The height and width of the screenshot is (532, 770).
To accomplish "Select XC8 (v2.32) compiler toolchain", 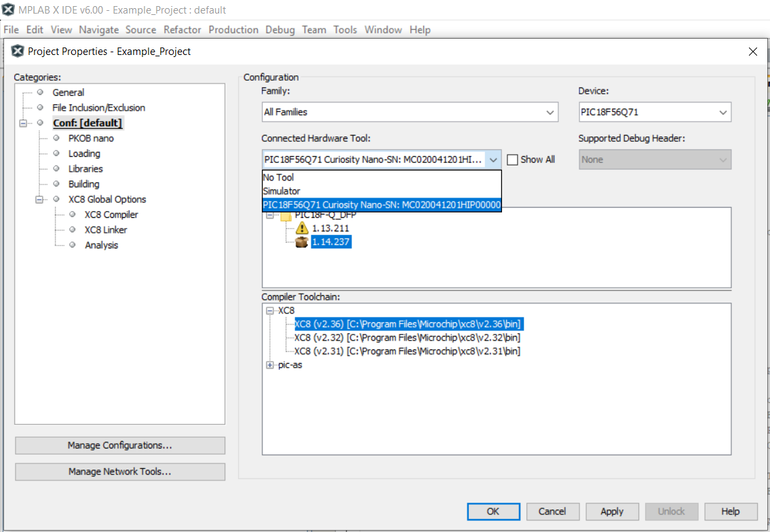I will [x=407, y=337].
